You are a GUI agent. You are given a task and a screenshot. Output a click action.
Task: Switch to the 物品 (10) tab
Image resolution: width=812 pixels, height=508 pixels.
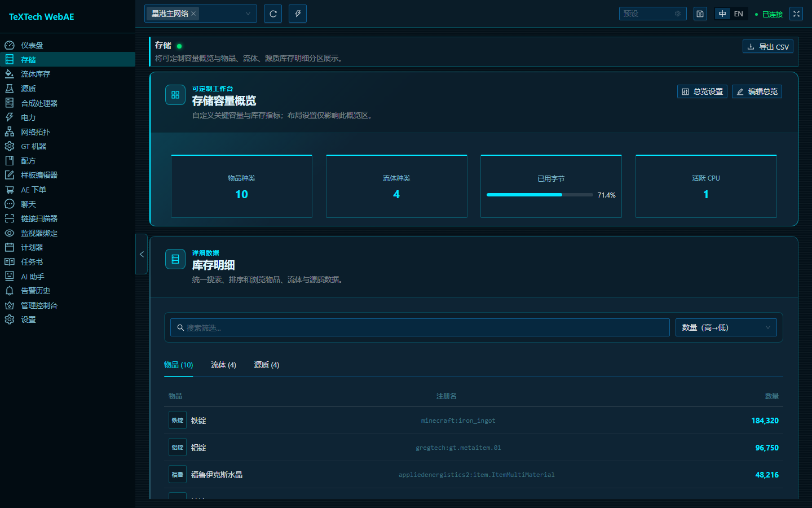pyautogui.click(x=178, y=365)
